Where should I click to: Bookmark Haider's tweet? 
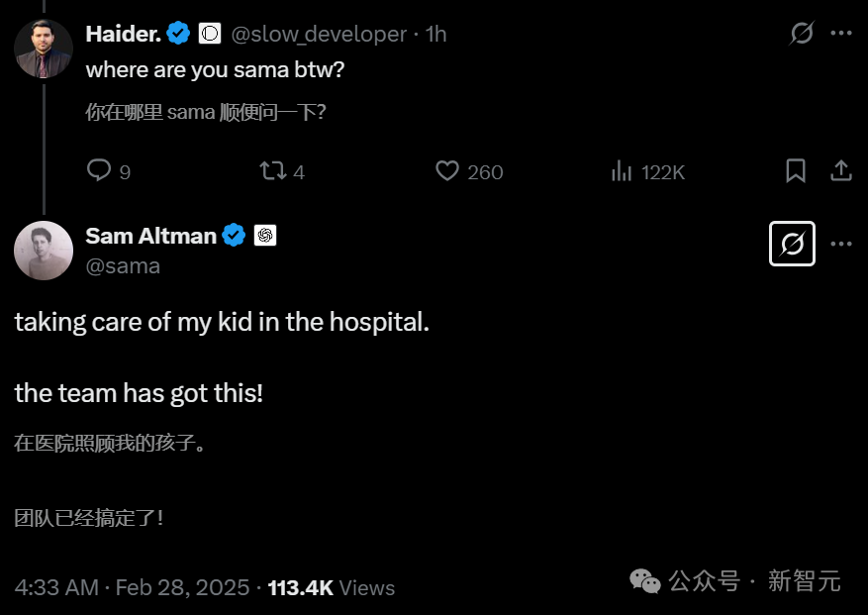[x=796, y=171]
